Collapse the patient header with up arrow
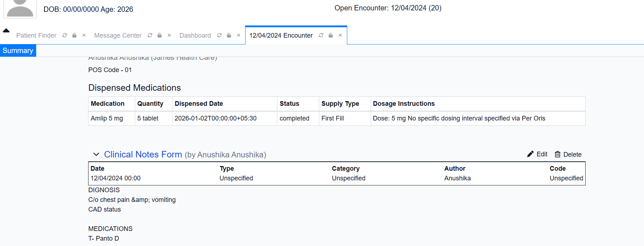This screenshot has width=644, height=246. point(6,30)
